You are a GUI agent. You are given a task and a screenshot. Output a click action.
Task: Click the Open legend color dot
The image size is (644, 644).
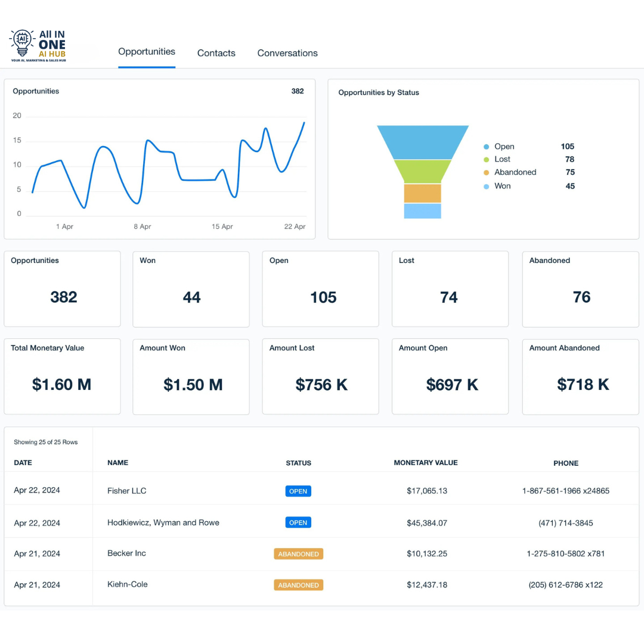click(x=487, y=147)
